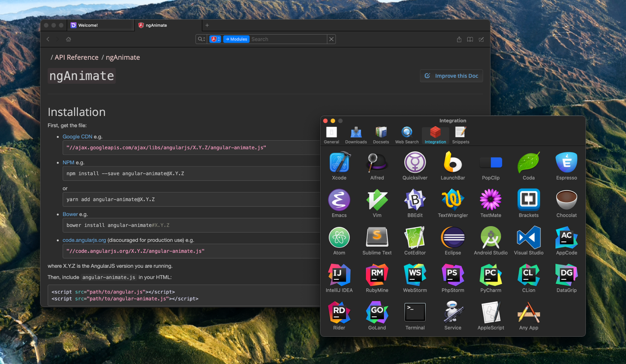Open the GoLand integration icon
626x364 pixels.
pyautogui.click(x=377, y=312)
